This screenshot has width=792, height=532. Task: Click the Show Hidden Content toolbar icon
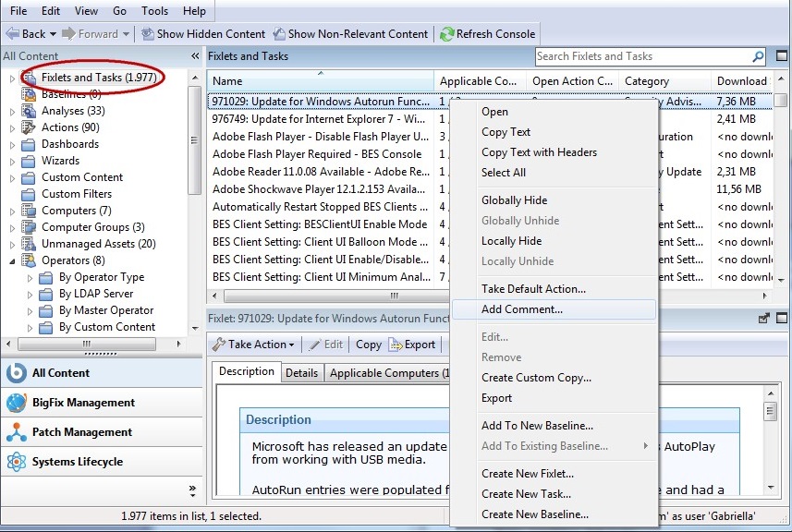(148, 34)
